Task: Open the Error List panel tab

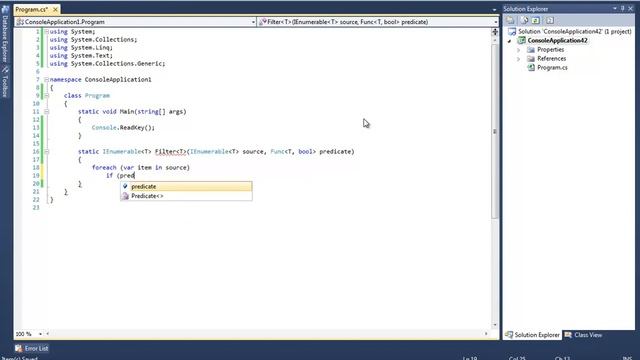Action: click(32, 348)
